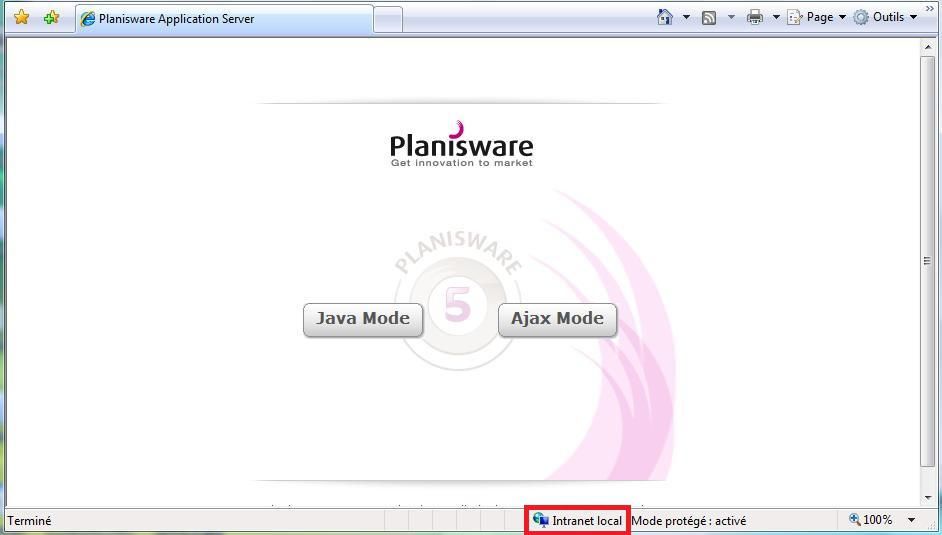Click the scrollbar up arrow
The image size is (942, 535).
coord(928,47)
